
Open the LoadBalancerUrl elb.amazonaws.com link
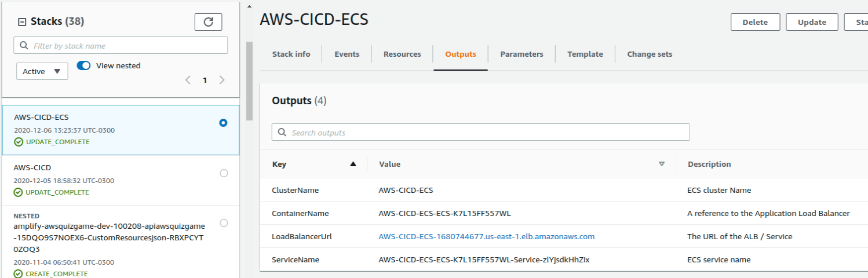pyautogui.click(x=487, y=236)
